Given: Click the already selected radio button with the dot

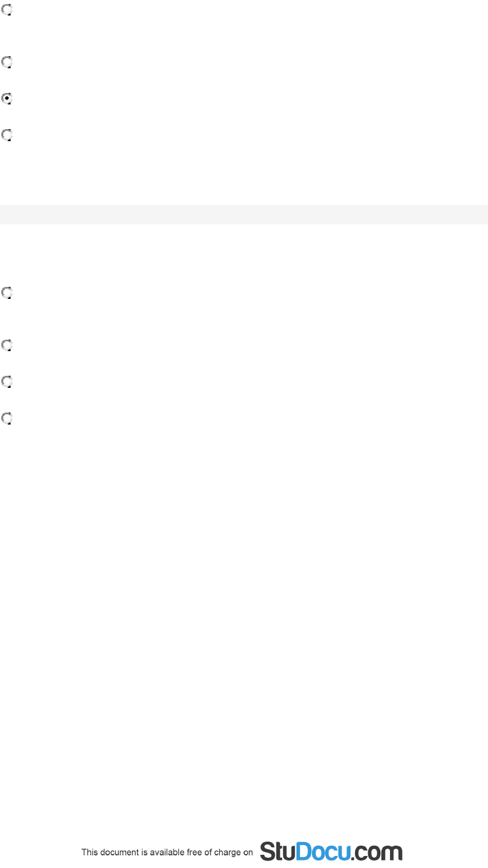Looking at the screenshot, I should tap(7, 99).
